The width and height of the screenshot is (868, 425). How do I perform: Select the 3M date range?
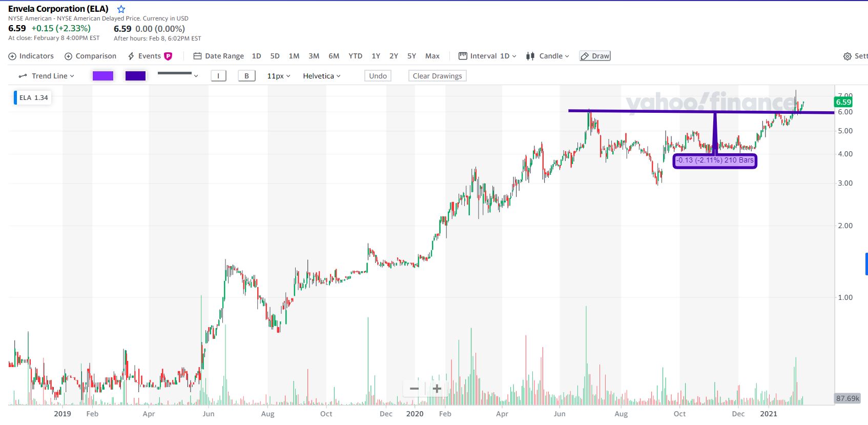point(314,56)
